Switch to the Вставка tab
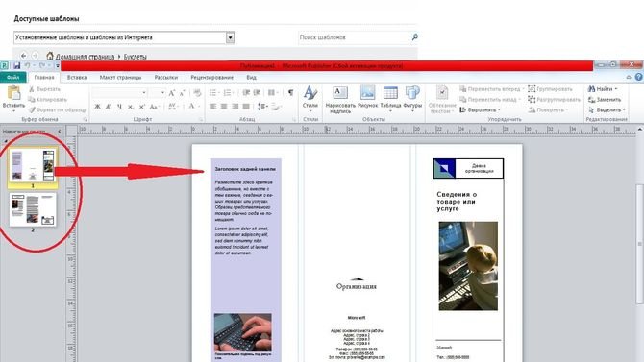Screen dimensions: 644x362 tap(77, 77)
